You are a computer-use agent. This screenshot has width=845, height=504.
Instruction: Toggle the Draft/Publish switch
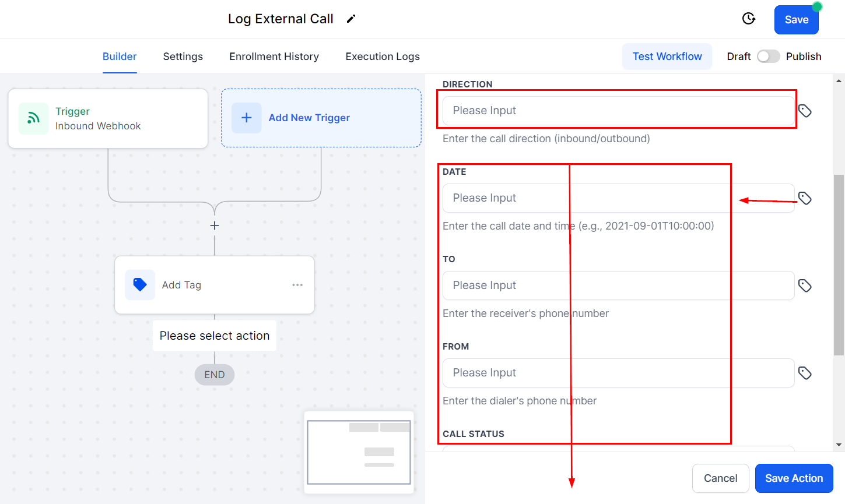click(x=768, y=57)
